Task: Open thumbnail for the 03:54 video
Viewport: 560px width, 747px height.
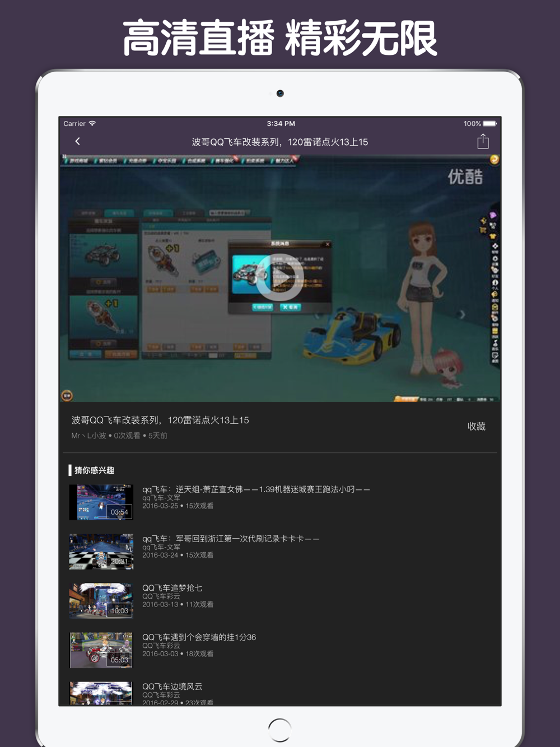Action: (101, 502)
